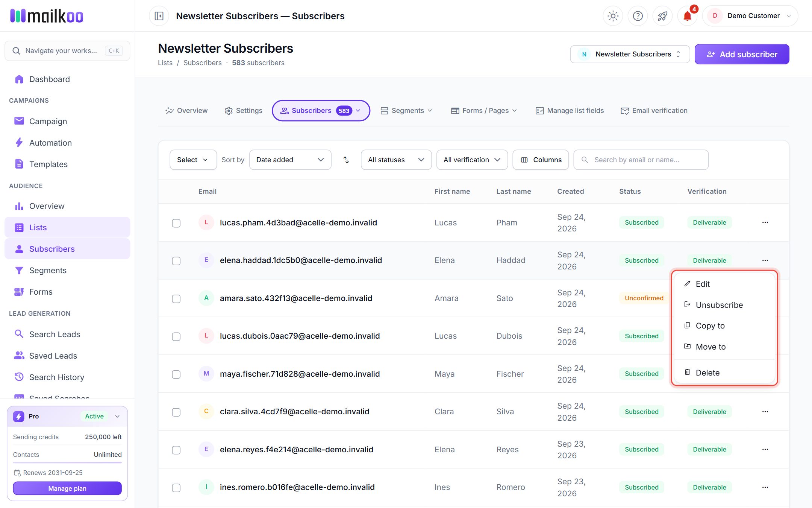This screenshot has width=812, height=508.
Task: Open Search History in the sidebar
Action: (x=67, y=377)
